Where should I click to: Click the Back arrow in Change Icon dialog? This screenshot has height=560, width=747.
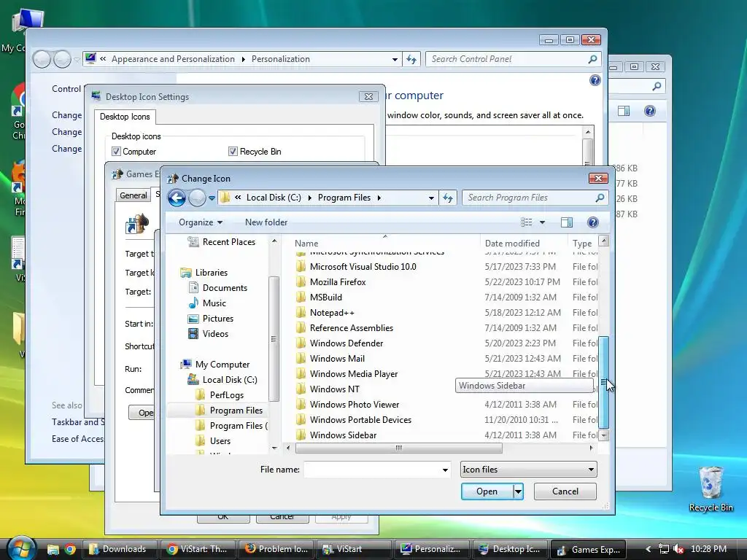(x=177, y=198)
